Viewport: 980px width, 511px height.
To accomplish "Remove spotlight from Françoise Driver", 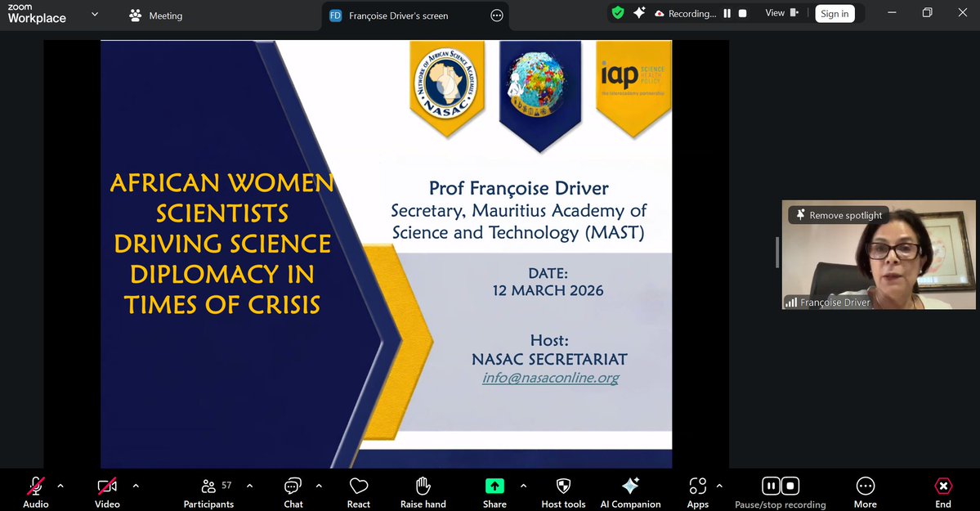I will (838, 214).
